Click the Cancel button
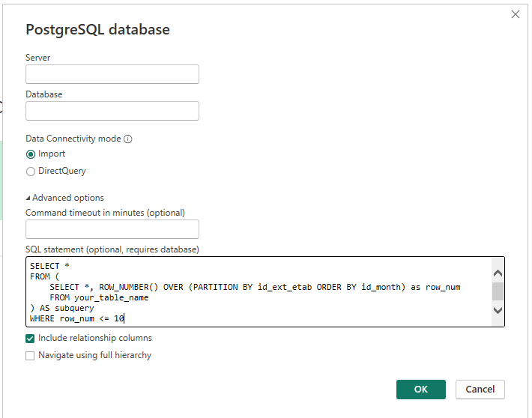This screenshot has width=532, height=418. point(480,390)
